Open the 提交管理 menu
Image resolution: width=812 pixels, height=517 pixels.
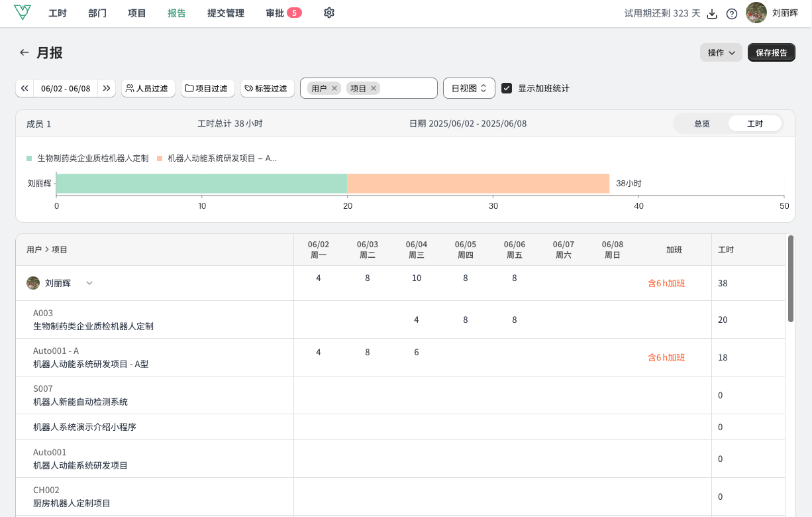226,13
